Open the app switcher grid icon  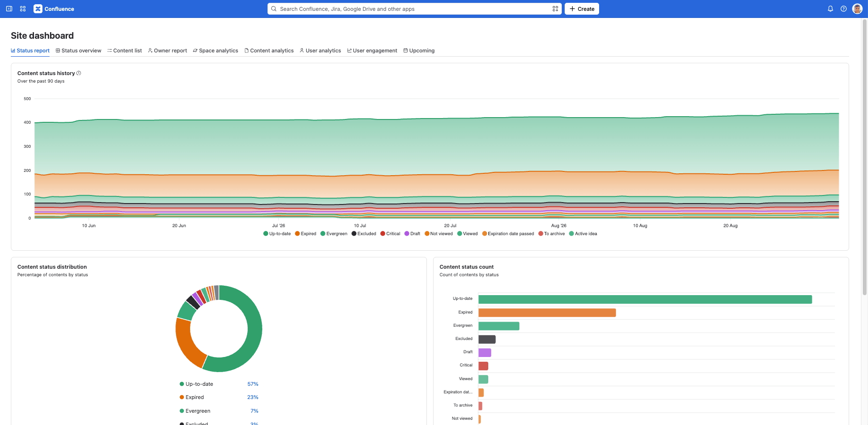tap(23, 9)
